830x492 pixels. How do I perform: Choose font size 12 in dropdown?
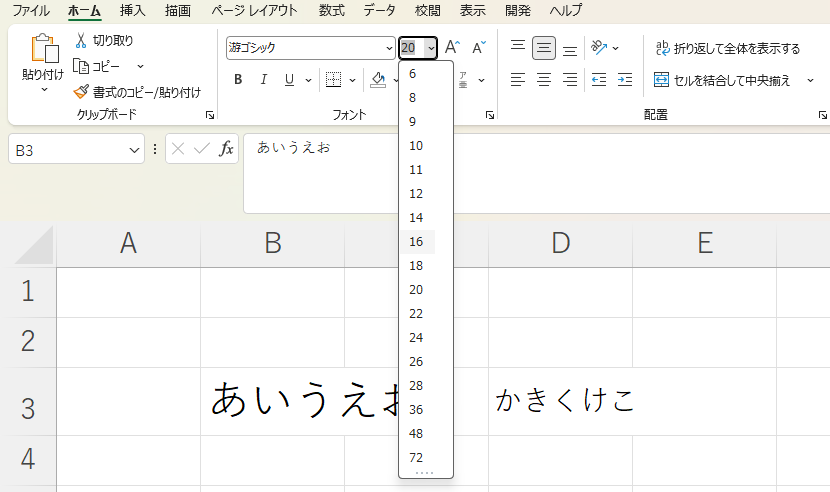tap(418, 194)
